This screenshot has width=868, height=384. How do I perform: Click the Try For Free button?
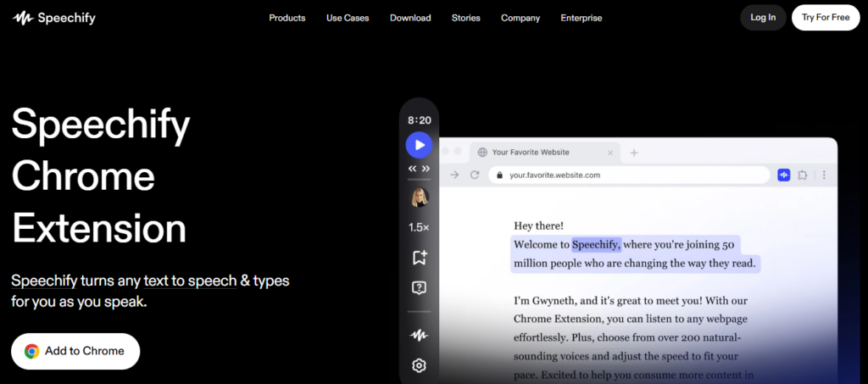click(826, 17)
